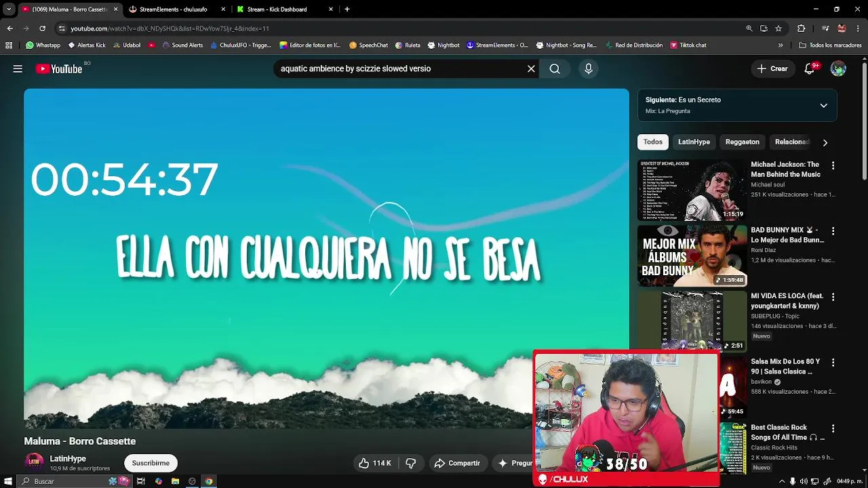Go back with browser back arrow

point(9,28)
